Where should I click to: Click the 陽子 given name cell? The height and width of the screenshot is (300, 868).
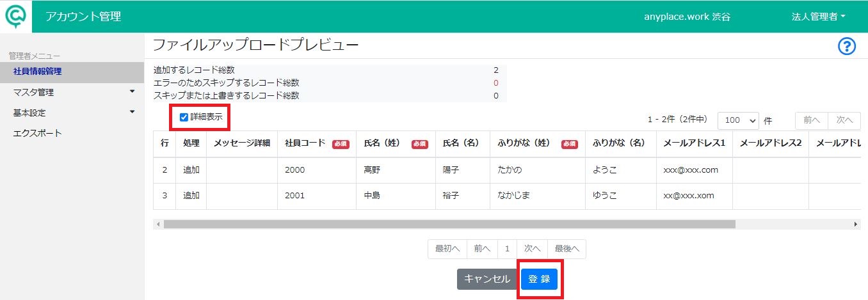point(463,170)
